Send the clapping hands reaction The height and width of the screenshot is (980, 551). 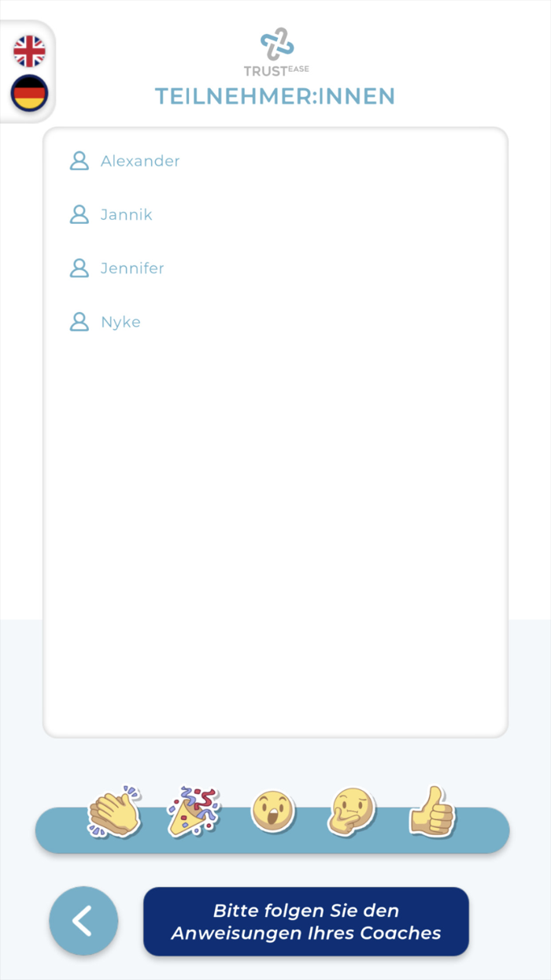[115, 811]
